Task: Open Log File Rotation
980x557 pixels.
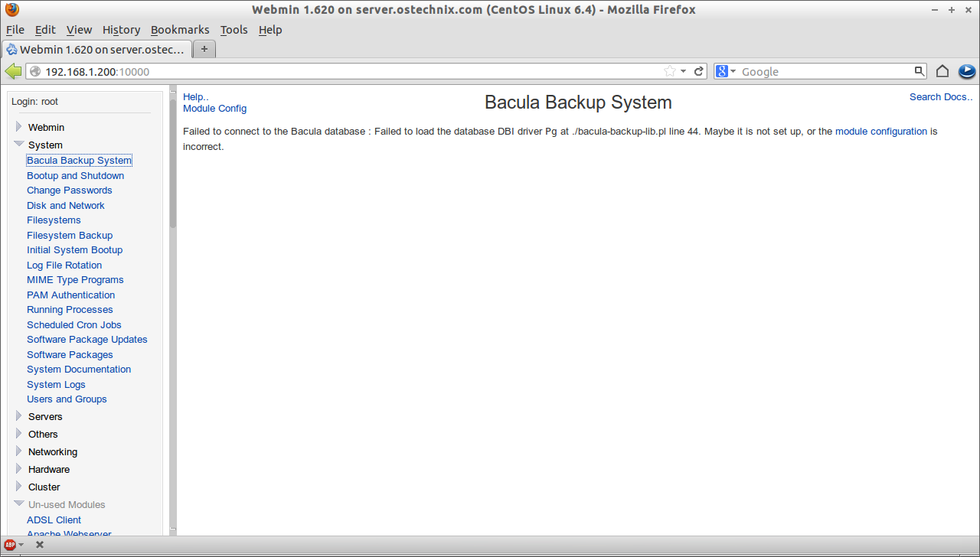Action: 64,265
